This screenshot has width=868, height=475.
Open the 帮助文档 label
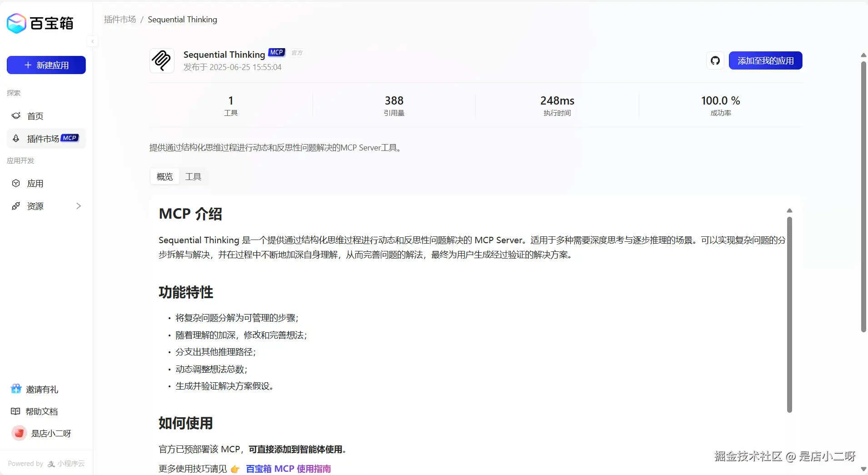pyautogui.click(x=42, y=411)
